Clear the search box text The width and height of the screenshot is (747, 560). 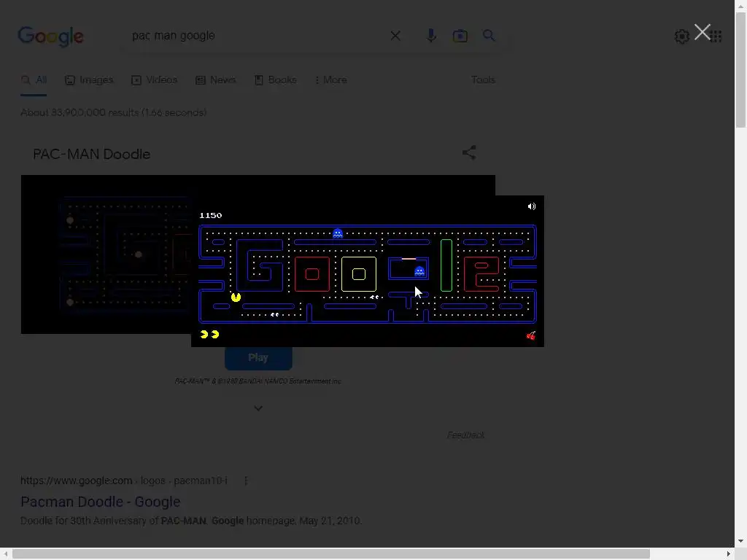click(395, 36)
